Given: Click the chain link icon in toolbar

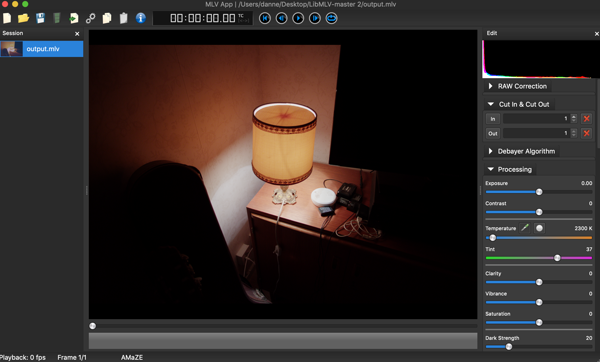Looking at the screenshot, I should point(90,18).
